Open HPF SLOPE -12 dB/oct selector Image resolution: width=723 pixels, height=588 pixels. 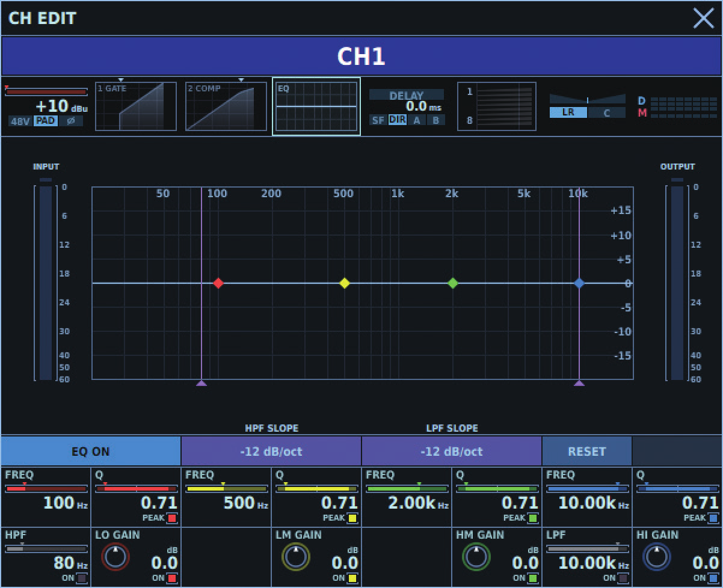(x=271, y=452)
